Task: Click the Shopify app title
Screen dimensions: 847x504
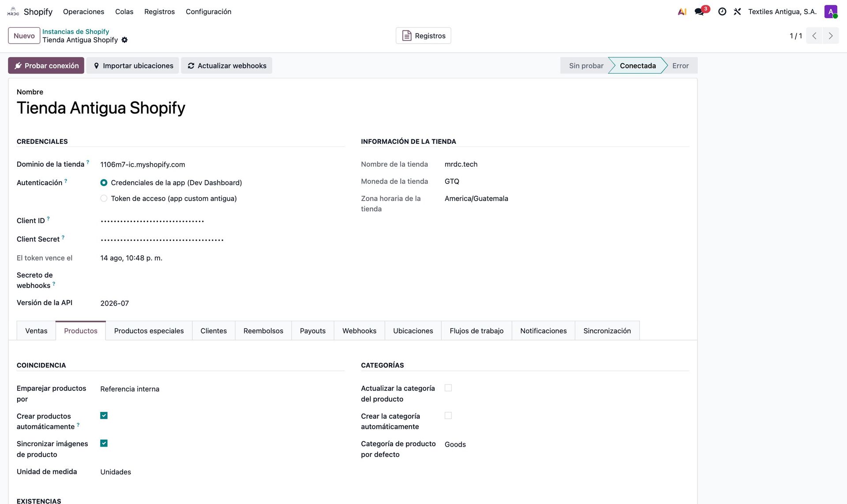Action: coord(38,11)
